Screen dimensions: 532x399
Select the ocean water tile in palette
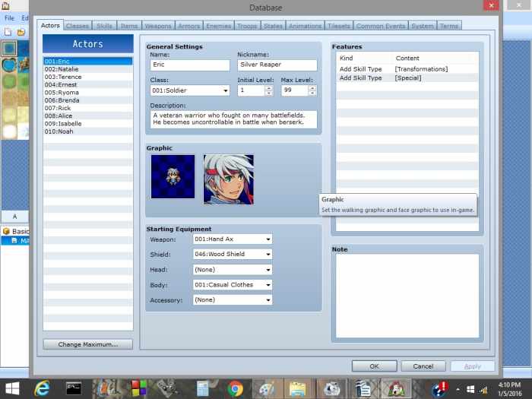(x=9, y=48)
